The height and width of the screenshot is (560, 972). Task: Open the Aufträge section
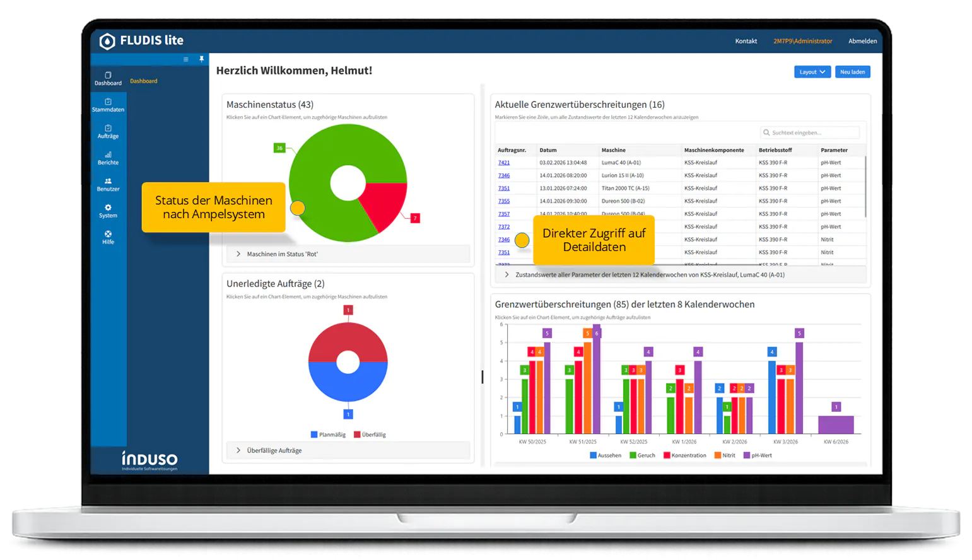[x=108, y=132]
